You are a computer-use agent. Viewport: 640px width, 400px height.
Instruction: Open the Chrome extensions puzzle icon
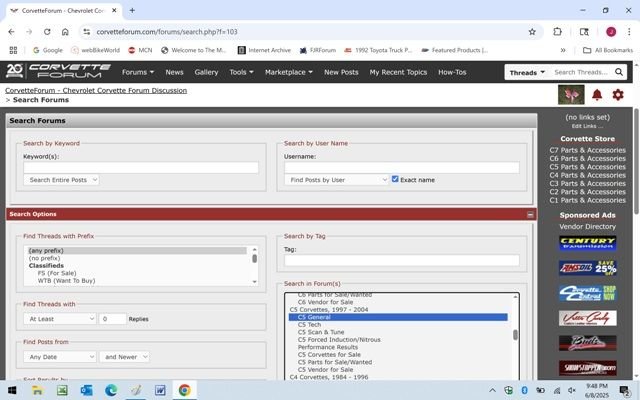[557, 32]
